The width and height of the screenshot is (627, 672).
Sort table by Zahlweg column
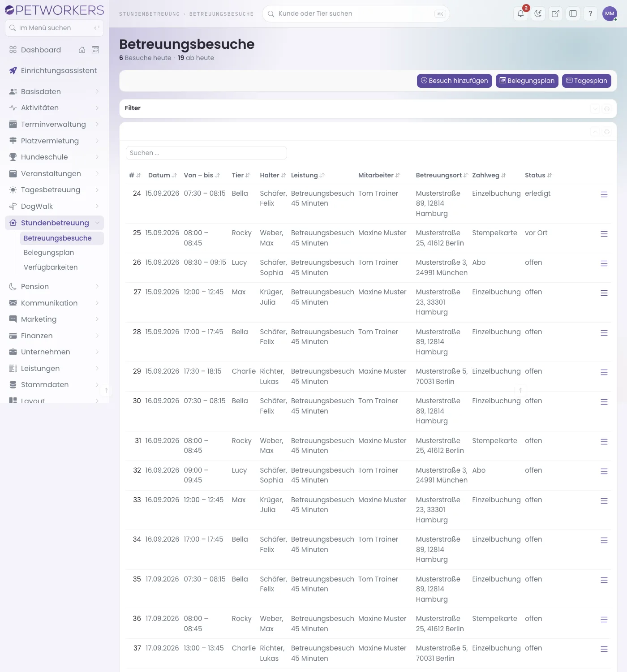489,175
